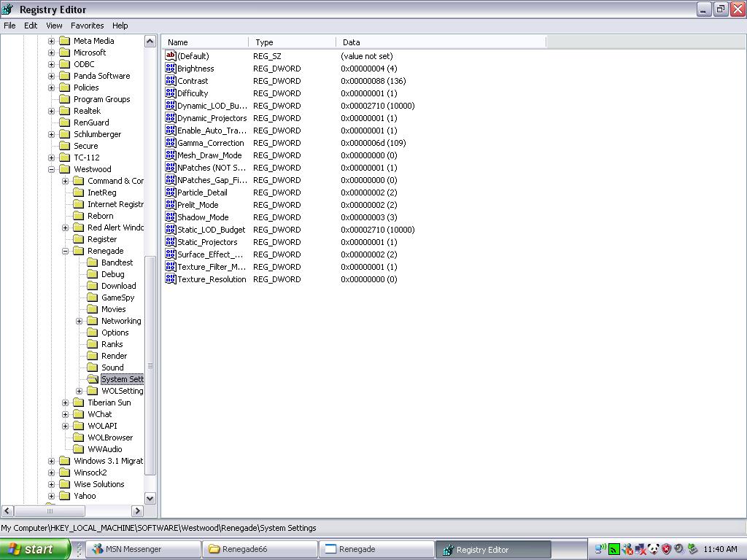Click the (Default) string value icon

click(171, 56)
